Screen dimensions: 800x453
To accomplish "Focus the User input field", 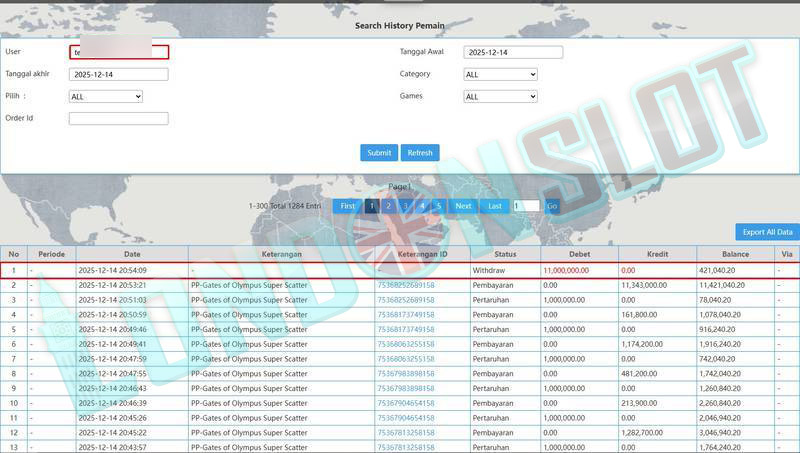I will pyautogui.click(x=119, y=52).
